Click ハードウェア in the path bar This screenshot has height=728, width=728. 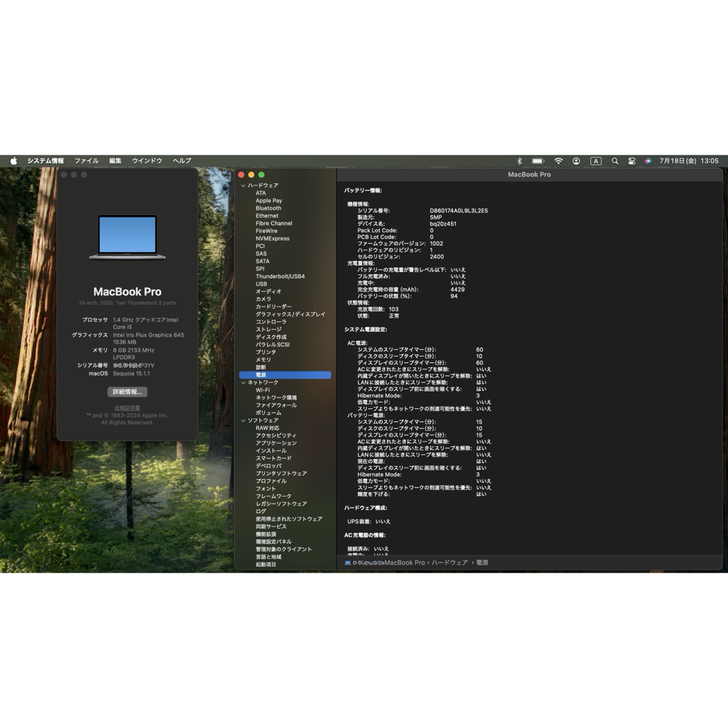pyautogui.click(x=450, y=562)
